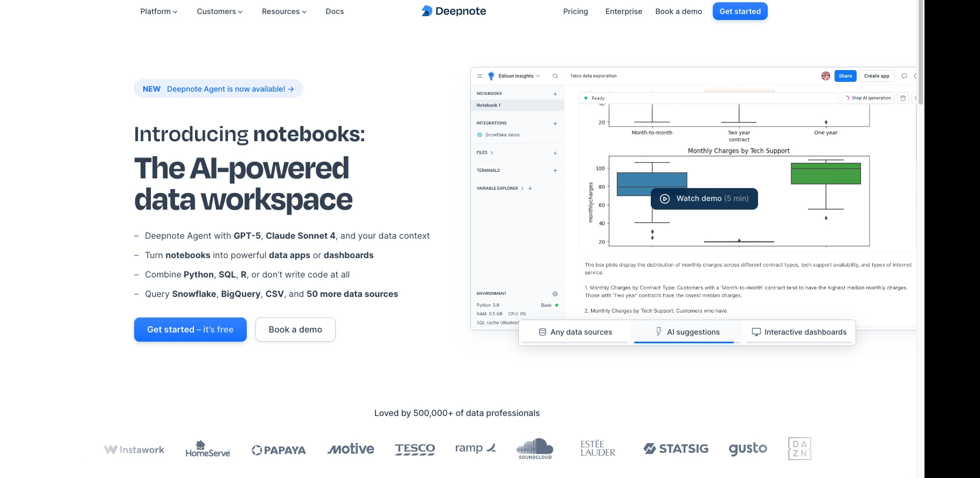Click the Stop AI generation button
This screenshot has height=478, width=980.
[868, 98]
